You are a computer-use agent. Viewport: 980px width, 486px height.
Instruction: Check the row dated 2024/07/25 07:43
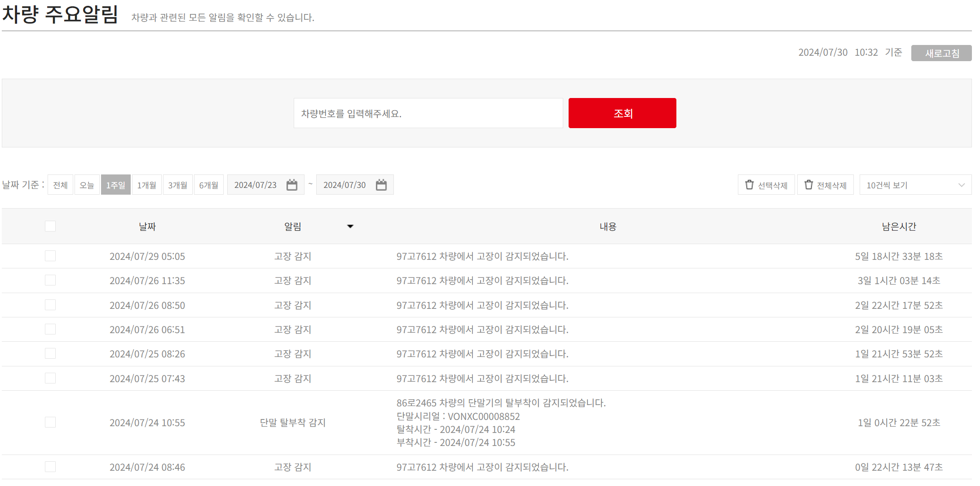50,378
